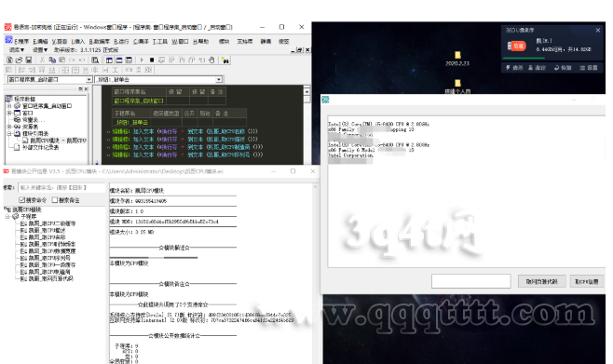613x364 pixels.
Task: Open the T.工具 menu
Action: [x=160, y=41]
